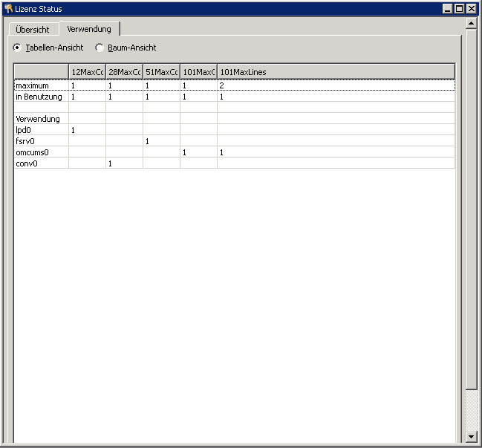
Task: Maximize the Lizenz Status window
Action: pyautogui.click(x=459, y=9)
